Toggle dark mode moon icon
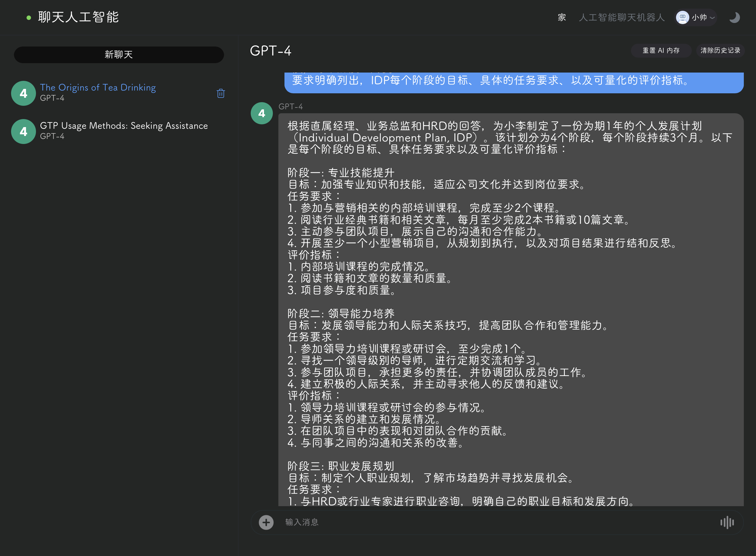Viewport: 756px width, 556px height. click(734, 17)
